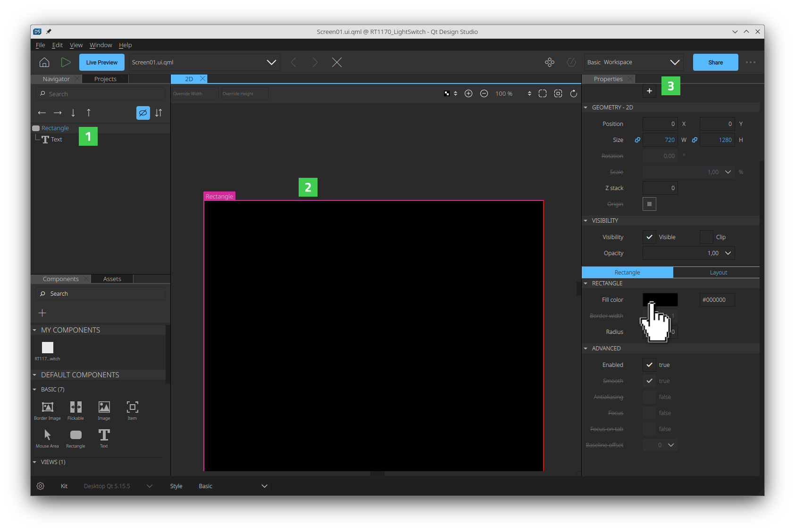Open the Style dropdown showing Basic
795x532 pixels.
(233, 486)
